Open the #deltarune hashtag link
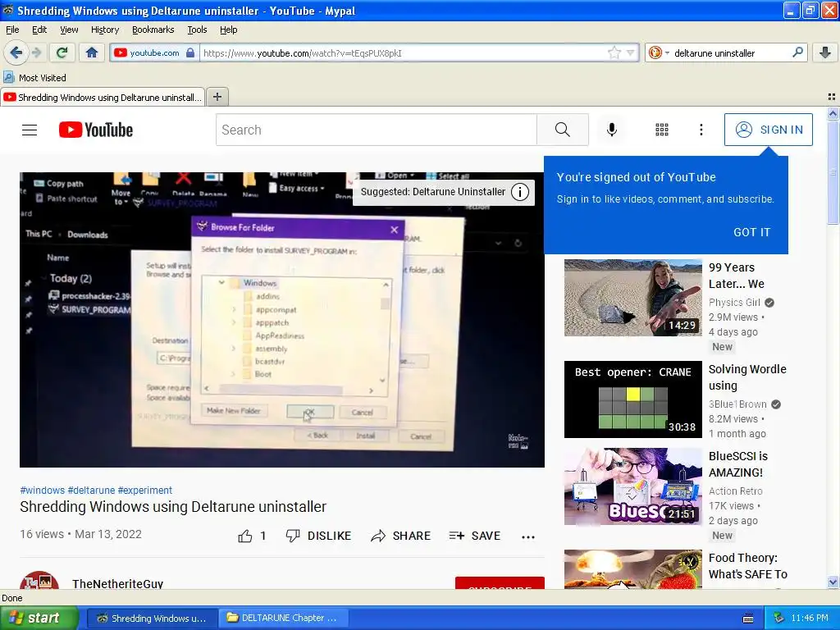The image size is (840, 630). (x=91, y=491)
